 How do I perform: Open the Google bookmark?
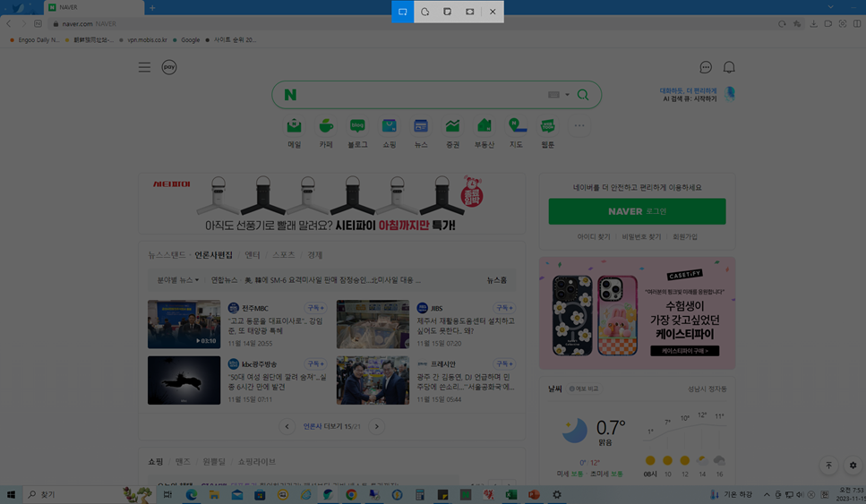pyautogui.click(x=186, y=39)
